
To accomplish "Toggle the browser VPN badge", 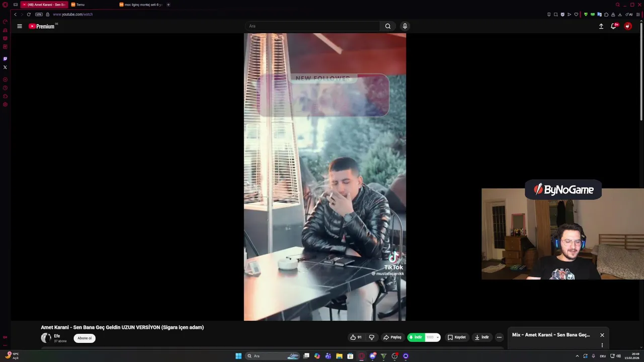I will [x=39, y=14].
